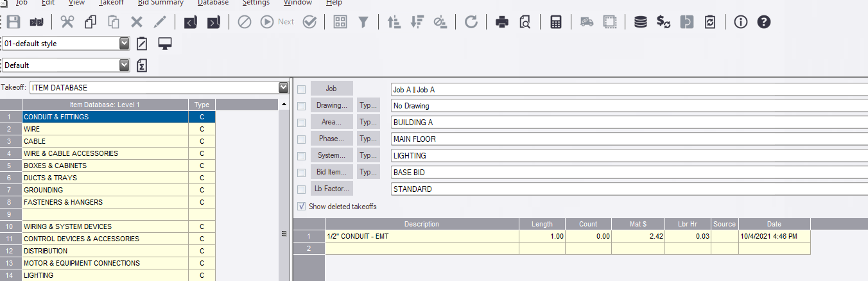Click the printer icon in toolbar
The width and height of the screenshot is (868, 281).
coord(502,22)
